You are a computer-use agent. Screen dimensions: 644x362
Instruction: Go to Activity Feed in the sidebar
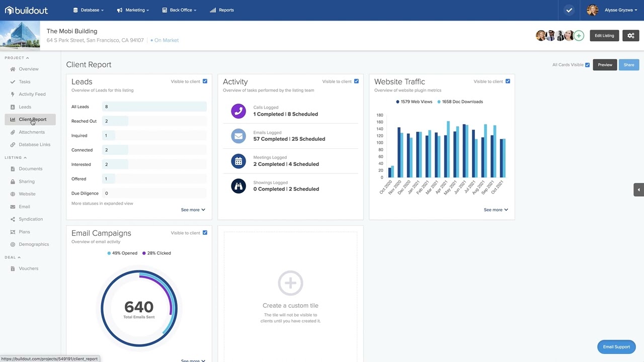point(32,94)
